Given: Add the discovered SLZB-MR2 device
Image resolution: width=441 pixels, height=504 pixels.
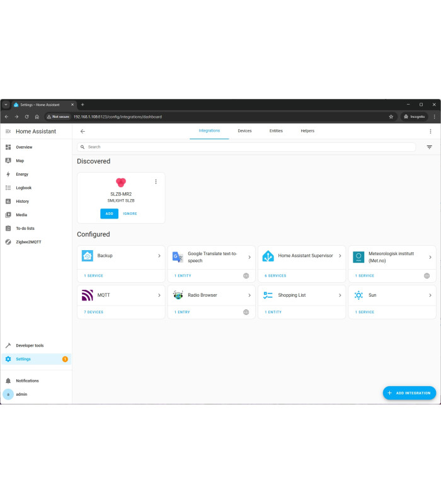Looking at the screenshot, I should tap(109, 214).
